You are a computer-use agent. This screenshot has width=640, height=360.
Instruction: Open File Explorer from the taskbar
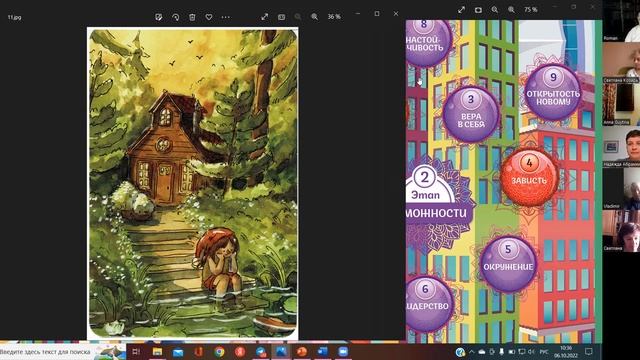(157, 351)
